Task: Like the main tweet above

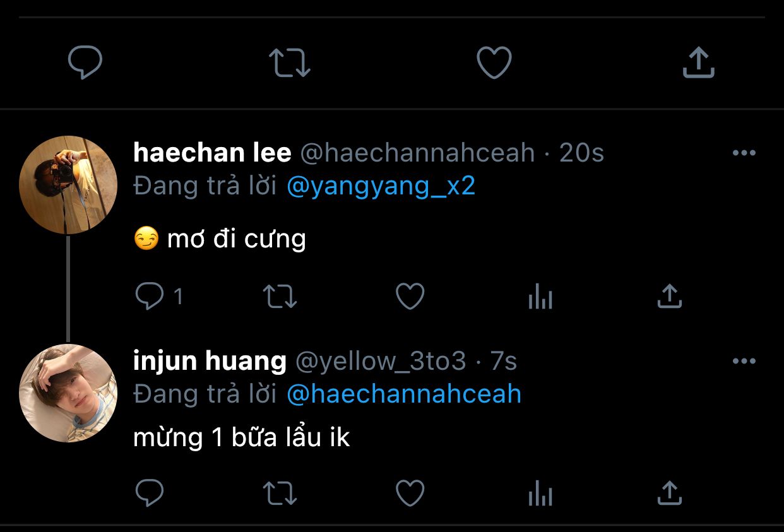Action: tap(494, 63)
